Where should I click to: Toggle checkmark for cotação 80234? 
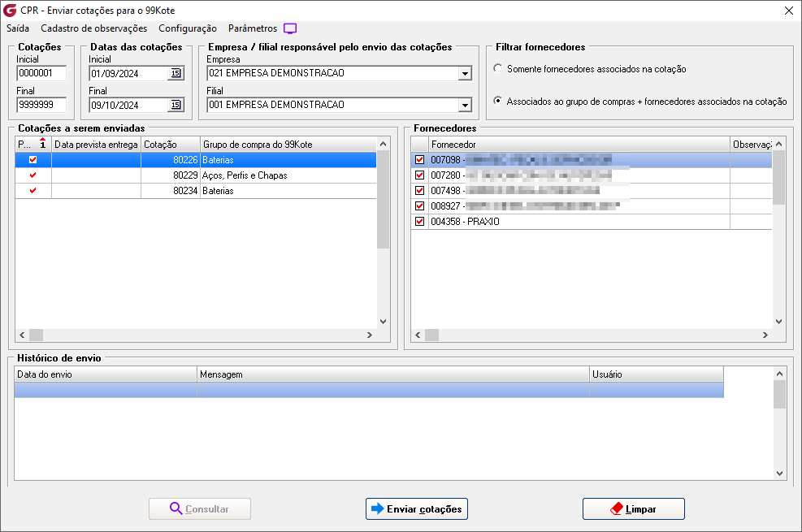click(x=33, y=190)
